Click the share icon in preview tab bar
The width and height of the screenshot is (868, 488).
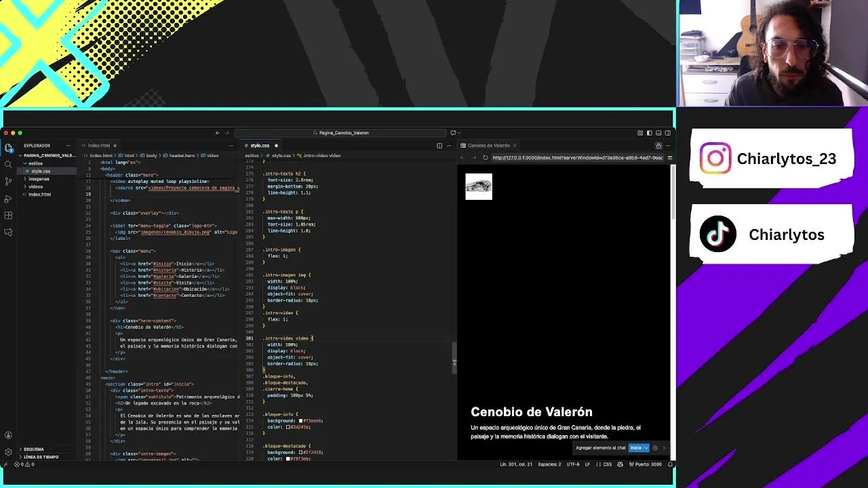[658, 145]
